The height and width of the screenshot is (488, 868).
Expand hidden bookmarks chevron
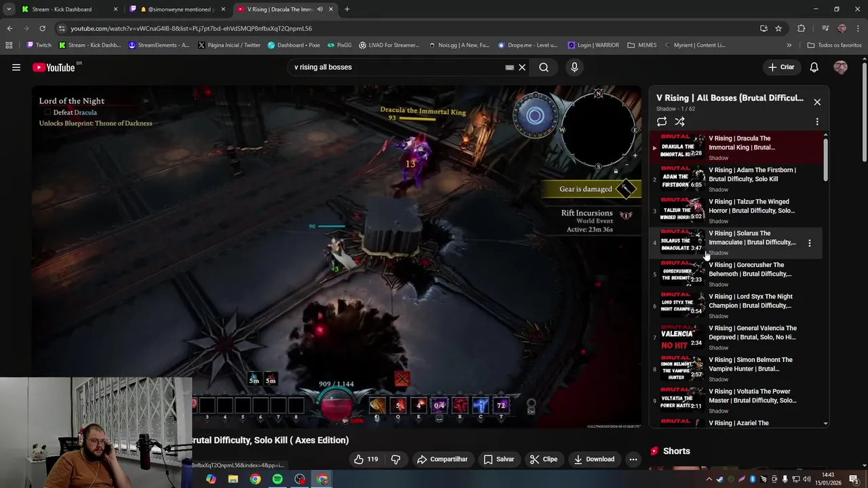coord(789,45)
